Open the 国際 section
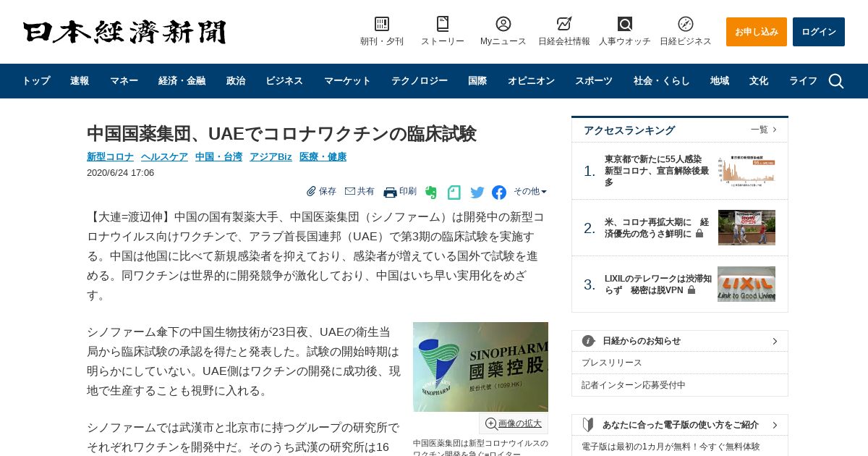The height and width of the screenshot is (456, 868). pyautogui.click(x=477, y=81)
